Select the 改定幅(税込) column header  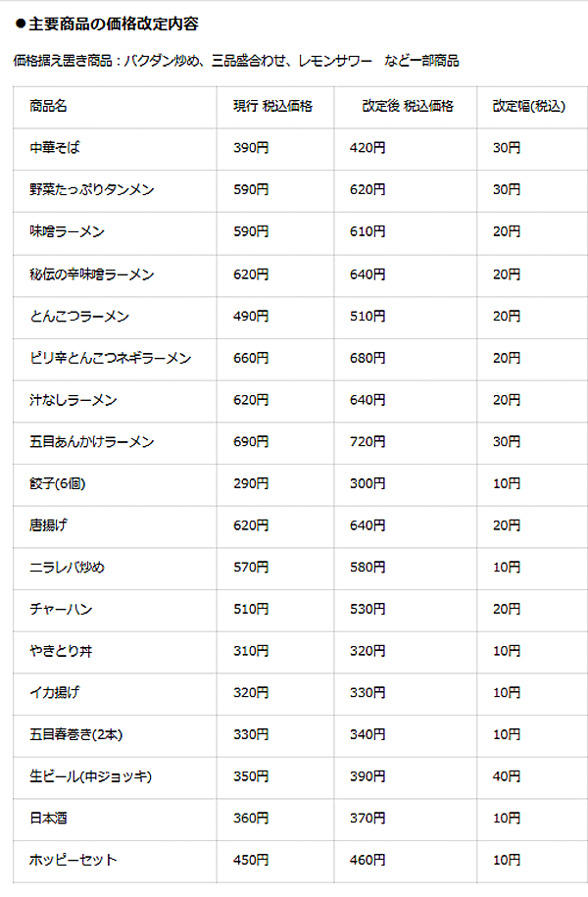click(x=529, y=107)
